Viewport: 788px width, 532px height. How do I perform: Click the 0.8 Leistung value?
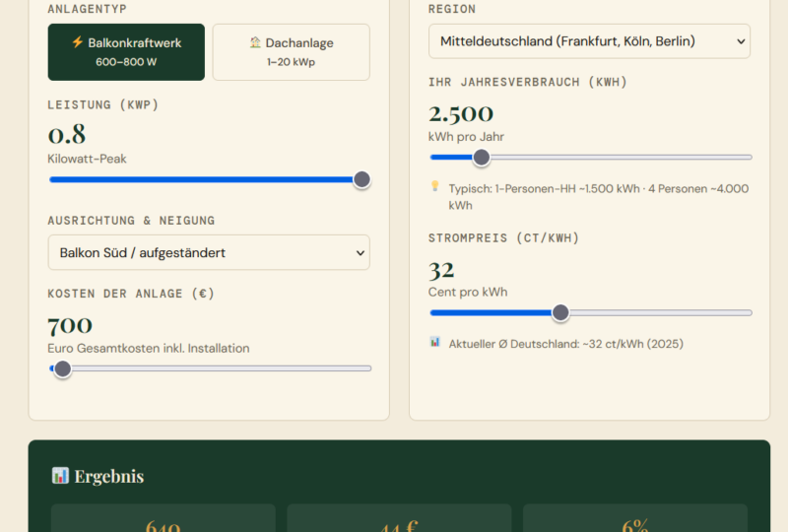coord(67,134)
